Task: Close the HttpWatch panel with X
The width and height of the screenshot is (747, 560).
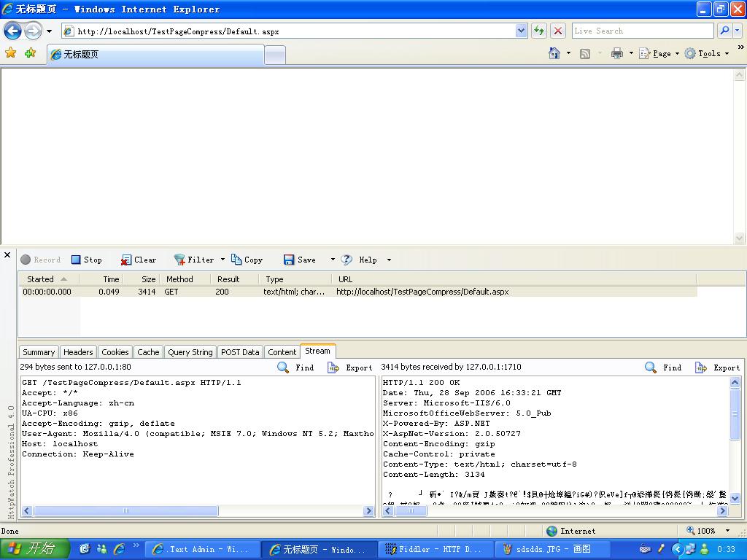Action: click(x=7, y=255)
